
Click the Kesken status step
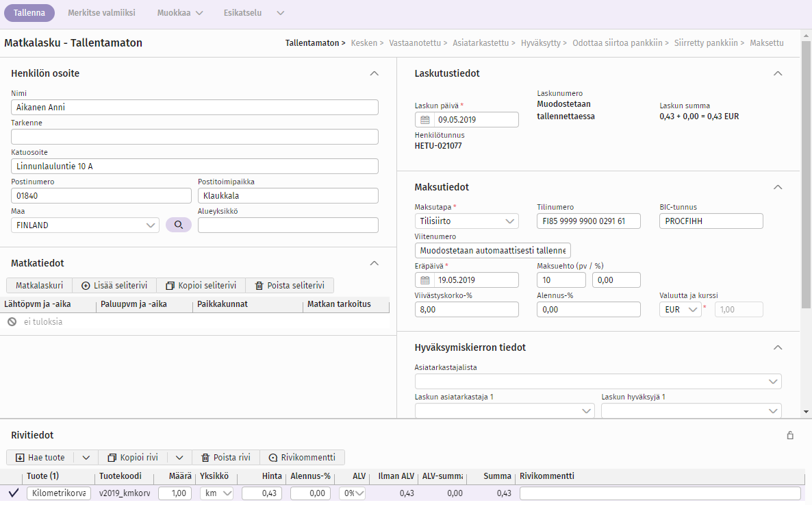pos(364,43)
